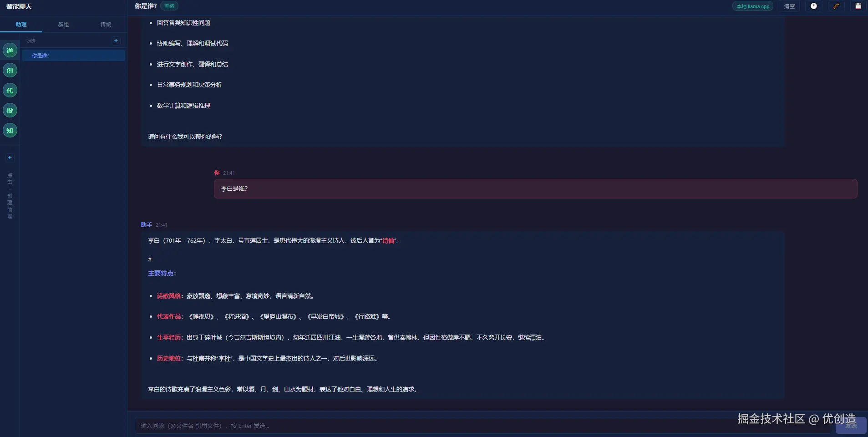868x437 pixels.
Task: Click the line 回答各类知识性问题
Action: [183, 23]
